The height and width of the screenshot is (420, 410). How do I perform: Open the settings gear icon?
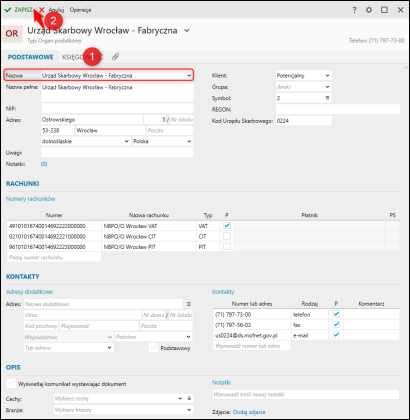pyautogui.click(x=369, y=10)
